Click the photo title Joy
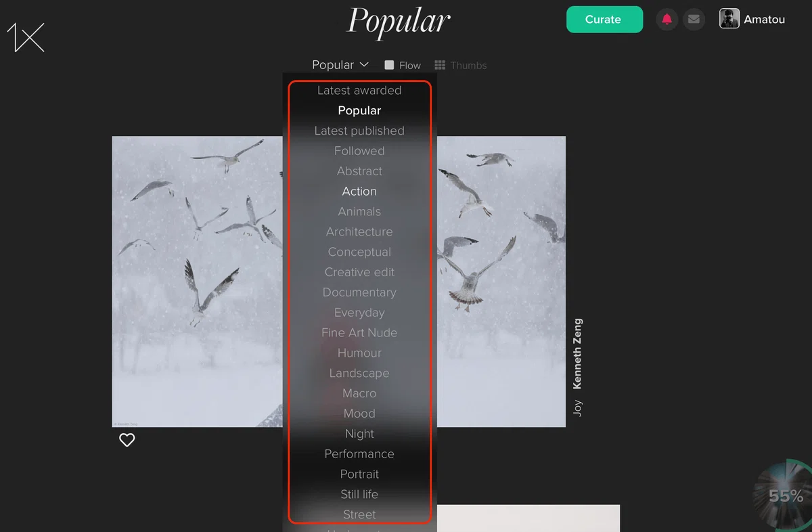This screenshot has width=812, height=532. [577, 407]
